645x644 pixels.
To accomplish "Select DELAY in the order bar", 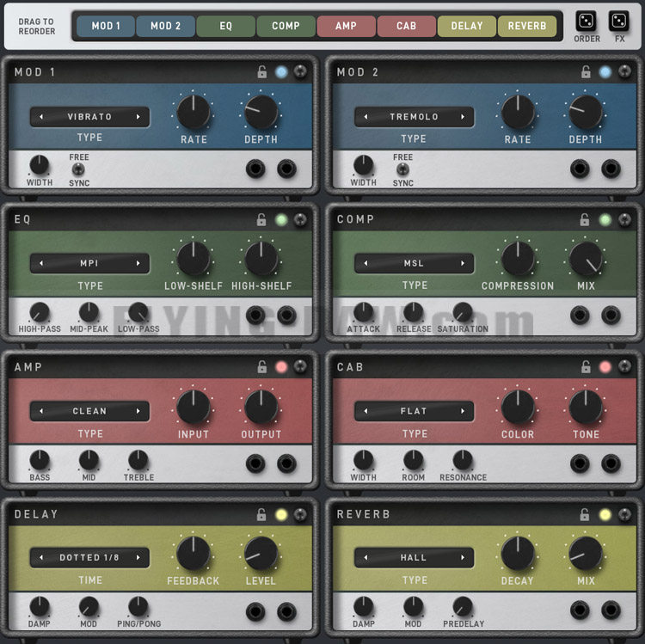I will [x=467, y=27].
